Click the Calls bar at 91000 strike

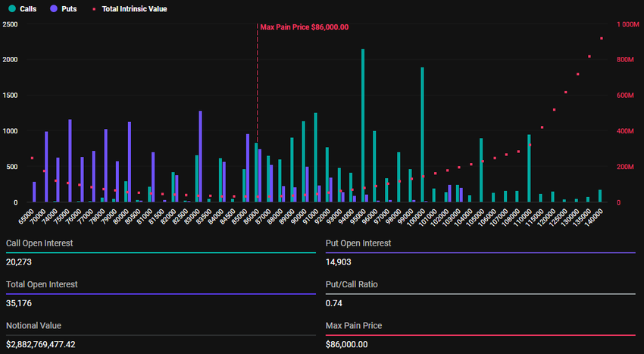(315, 157)
